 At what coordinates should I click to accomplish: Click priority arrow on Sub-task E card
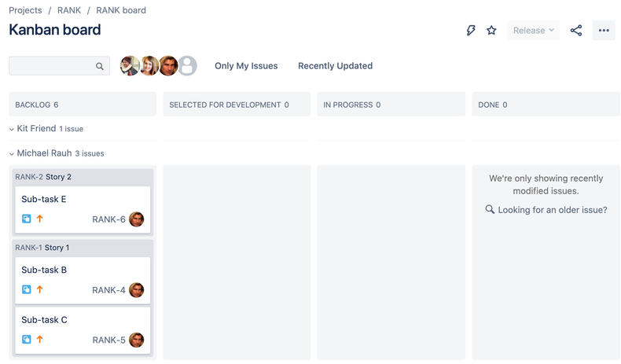[x=39, y=219]
